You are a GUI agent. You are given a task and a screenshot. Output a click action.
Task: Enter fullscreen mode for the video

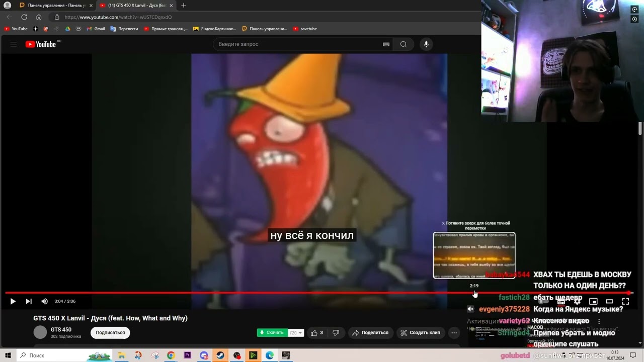click(x=625, y=301)
